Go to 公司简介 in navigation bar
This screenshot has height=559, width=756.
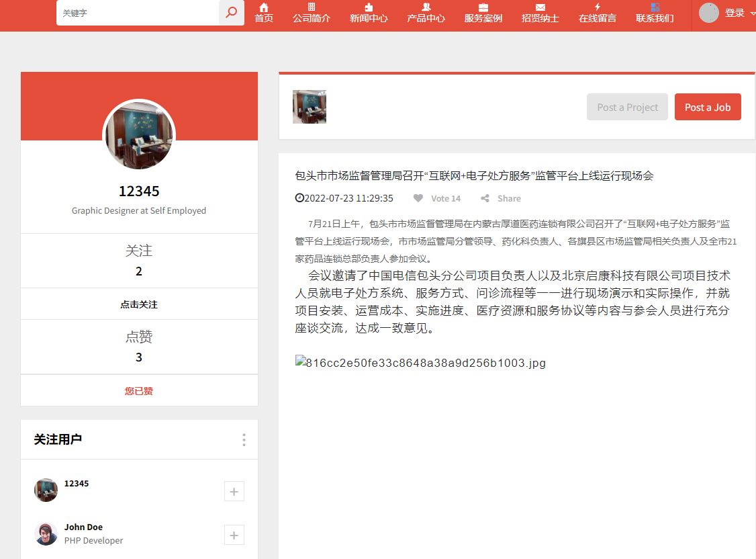pos(312,13)
